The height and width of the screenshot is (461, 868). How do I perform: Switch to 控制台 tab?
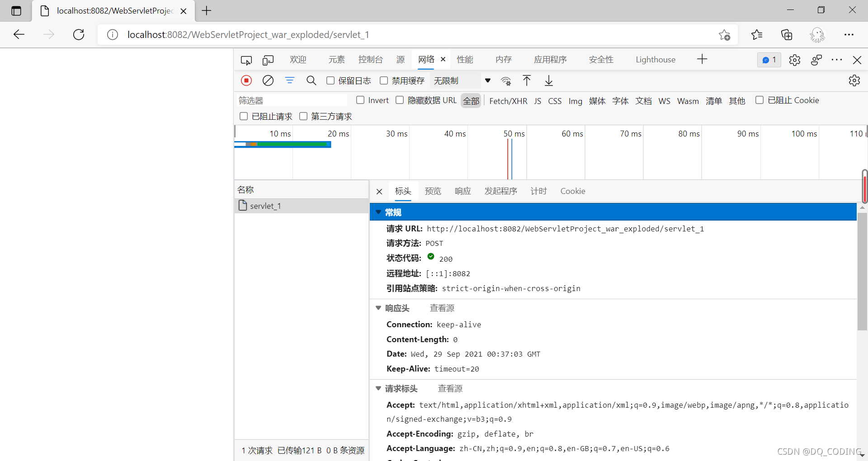(x=370, y=60)
